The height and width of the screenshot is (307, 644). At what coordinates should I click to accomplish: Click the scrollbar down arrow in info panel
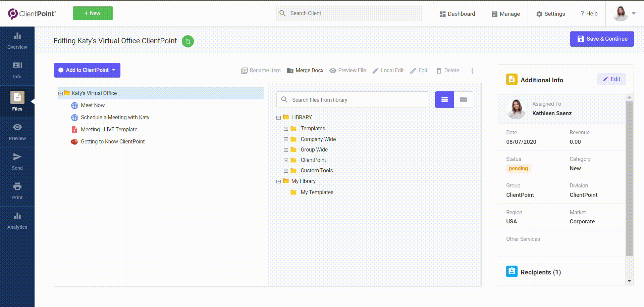point(629,281)
